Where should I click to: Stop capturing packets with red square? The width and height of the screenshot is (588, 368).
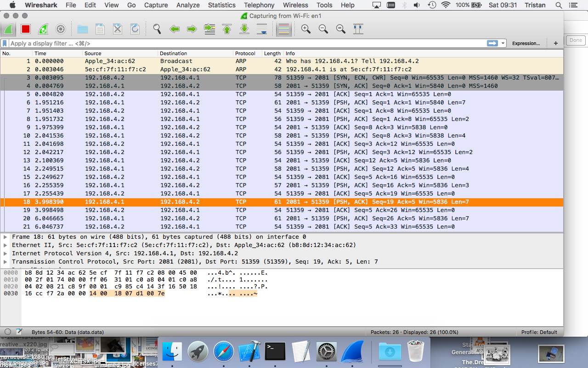pos(26,29)
